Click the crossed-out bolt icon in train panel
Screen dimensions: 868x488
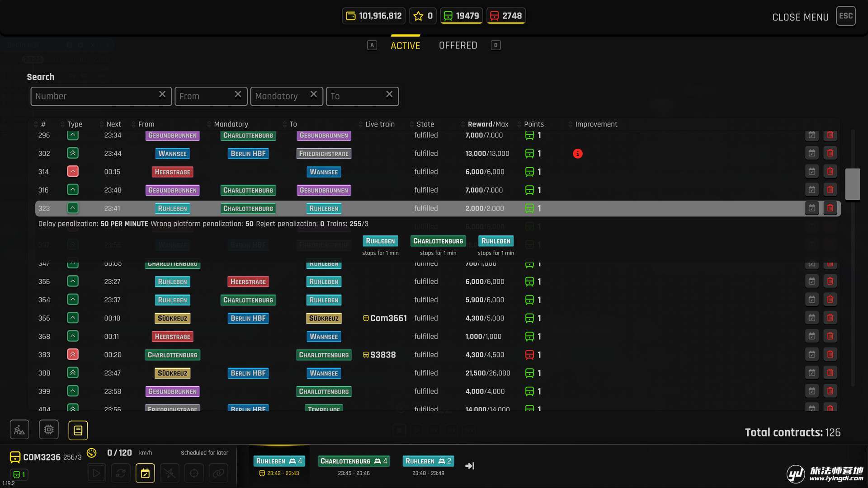click(170, 473)
